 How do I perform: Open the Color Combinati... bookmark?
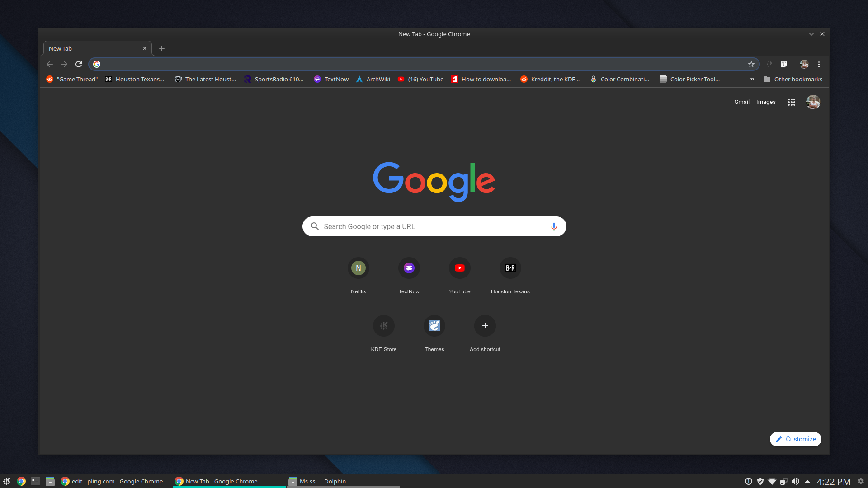click(620, 79)
